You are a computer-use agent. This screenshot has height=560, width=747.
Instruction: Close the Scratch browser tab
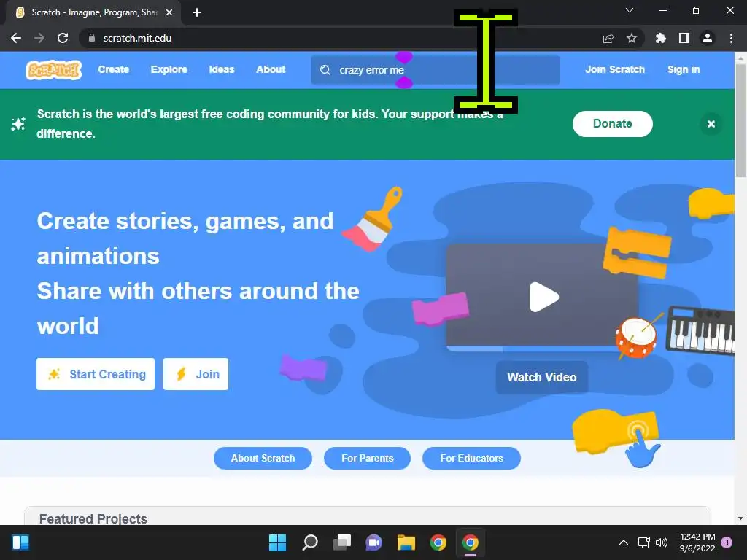click(x=169, y=12)
